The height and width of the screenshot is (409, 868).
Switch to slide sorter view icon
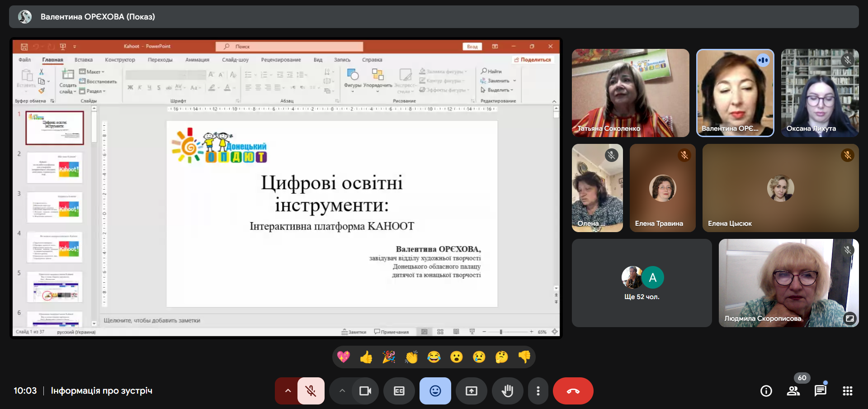point(440,332)
